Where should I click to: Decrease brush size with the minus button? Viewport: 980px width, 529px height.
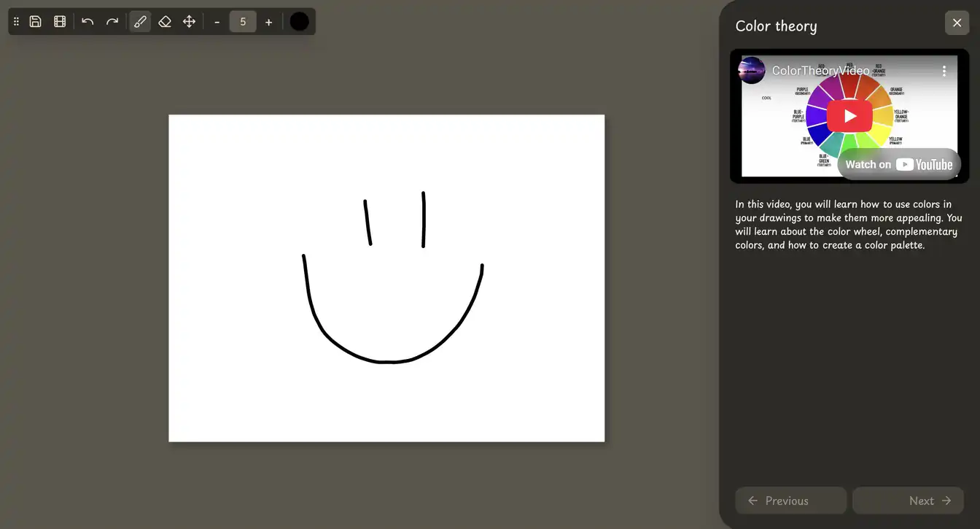[217, 22]
